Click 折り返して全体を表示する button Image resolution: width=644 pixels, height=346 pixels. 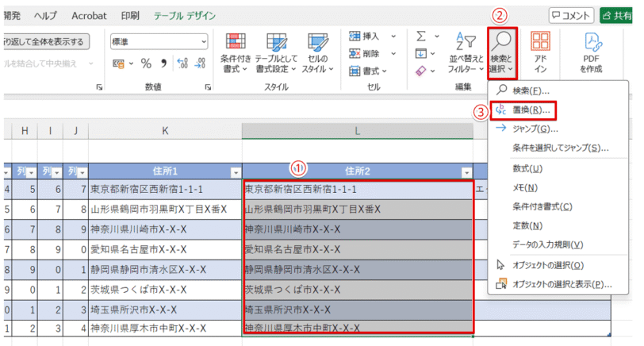(x=46, y=41)
